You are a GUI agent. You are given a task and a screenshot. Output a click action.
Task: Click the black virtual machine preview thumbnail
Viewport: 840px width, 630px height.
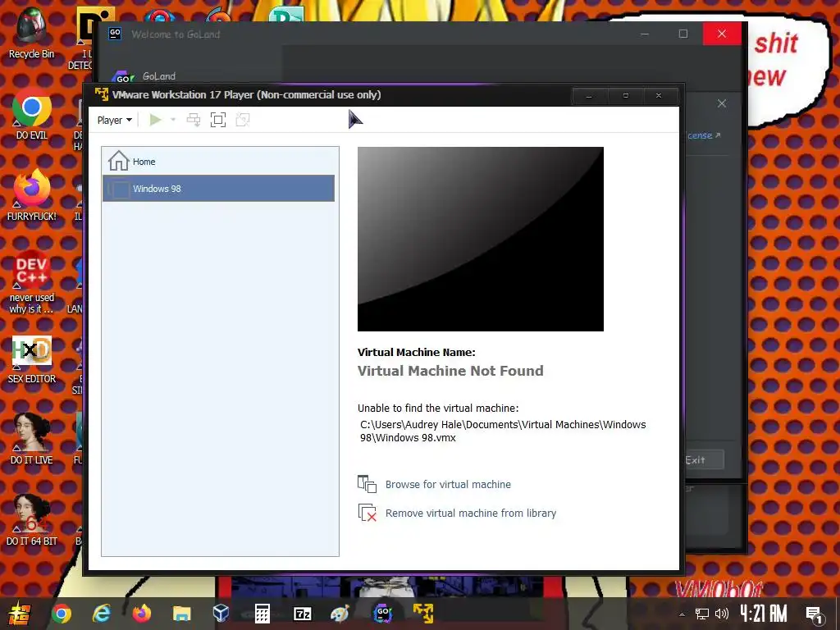(x=481, y=239)
